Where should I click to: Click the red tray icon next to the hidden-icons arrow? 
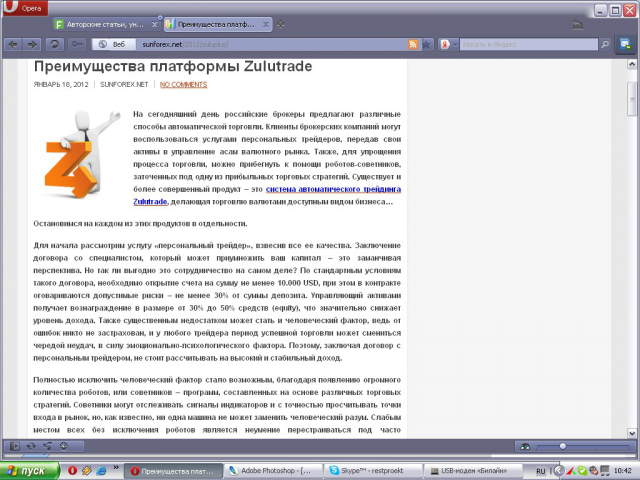point(571,471)
